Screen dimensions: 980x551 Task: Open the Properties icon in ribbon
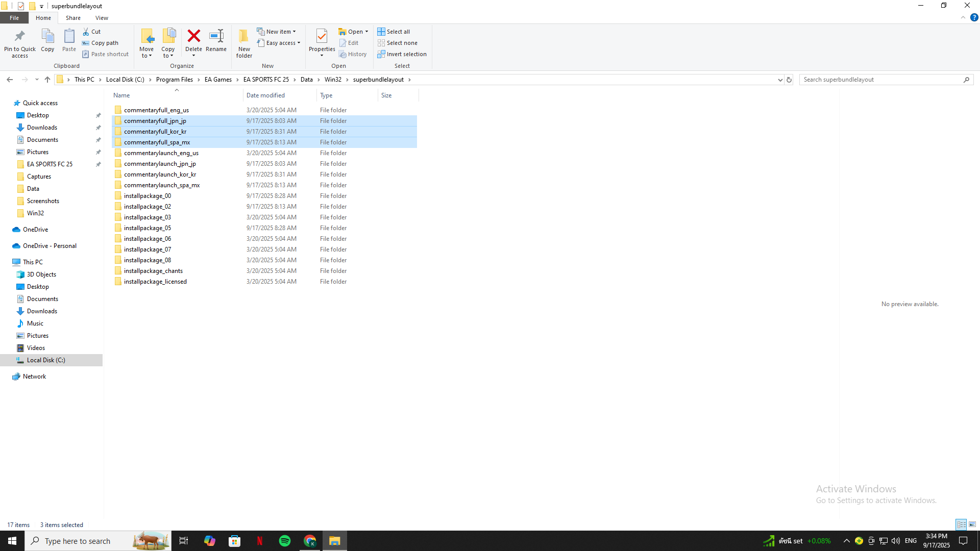[x=322, y=36]
